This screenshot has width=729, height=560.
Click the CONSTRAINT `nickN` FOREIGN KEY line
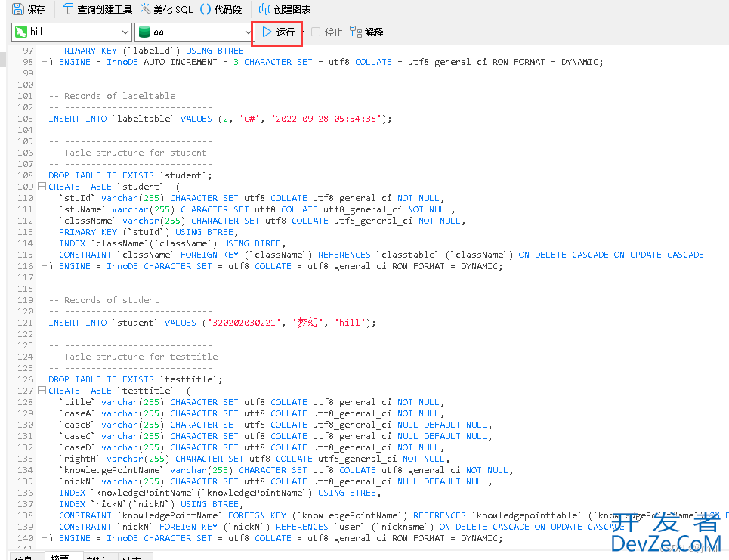click(x=341, y=527)
